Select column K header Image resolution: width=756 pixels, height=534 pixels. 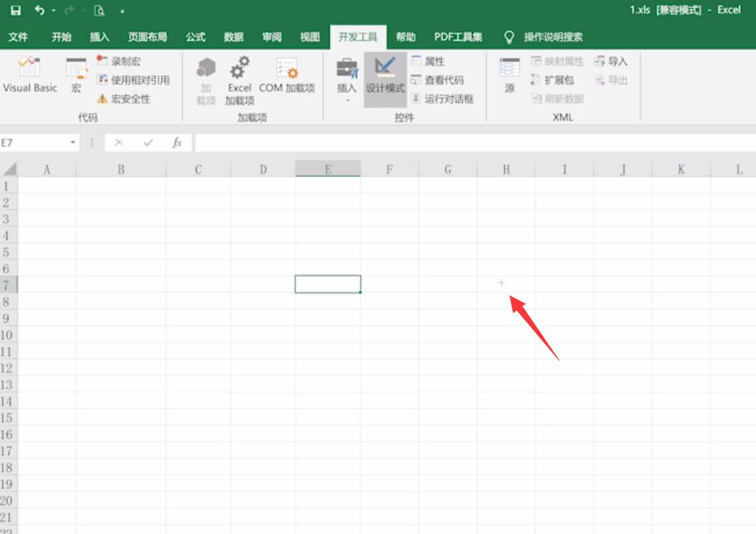click(x=681, y=169)
